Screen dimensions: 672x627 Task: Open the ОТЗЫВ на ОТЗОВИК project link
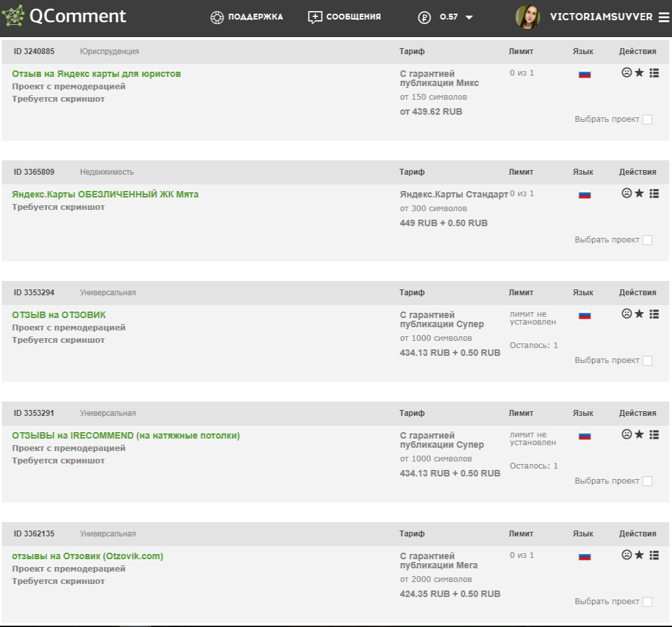[59, 315]
